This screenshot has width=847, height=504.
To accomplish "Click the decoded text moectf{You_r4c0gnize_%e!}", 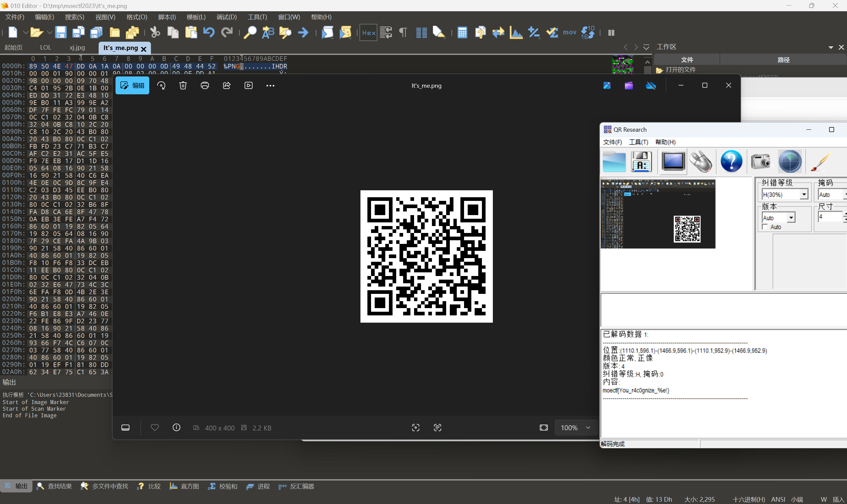I will [636, 390].
